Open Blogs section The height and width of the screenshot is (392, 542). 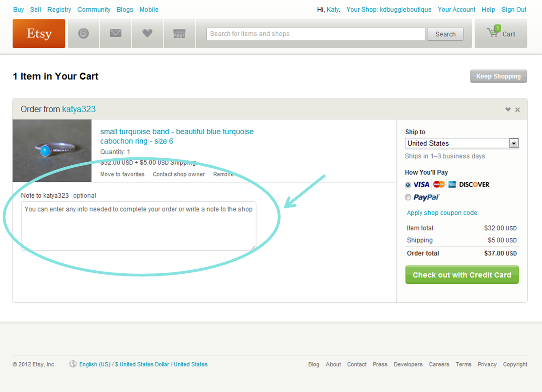click(125, 9)
